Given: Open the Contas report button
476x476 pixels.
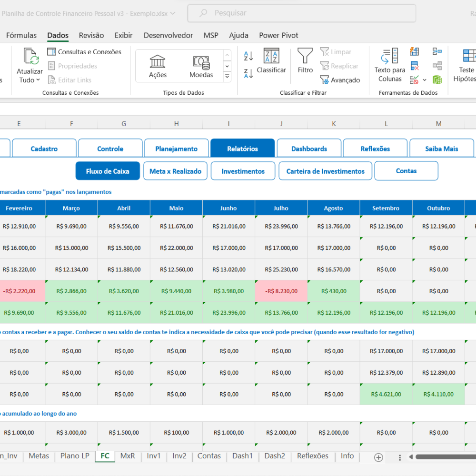Looking at the screenshot, I should pos(406,171).
